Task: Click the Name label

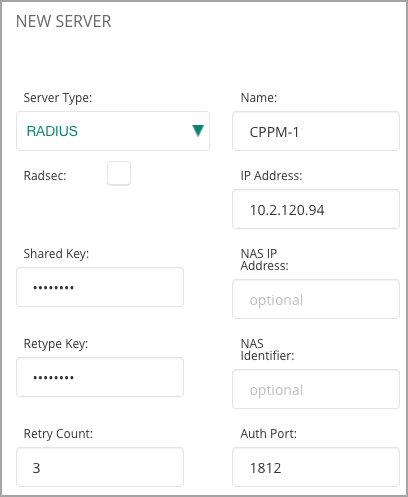Action: pos(259,98)
